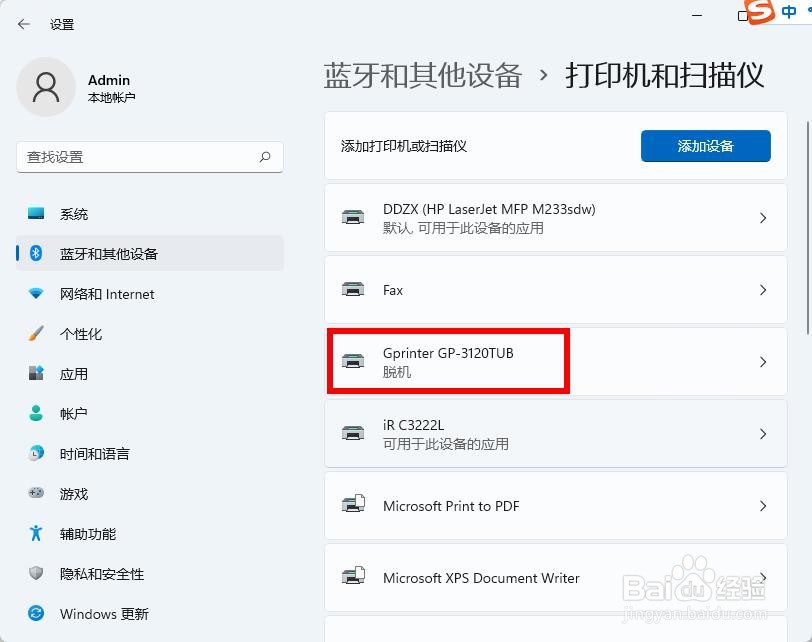
Task: Click the 脱机 status text
Action: coord(397,372)
